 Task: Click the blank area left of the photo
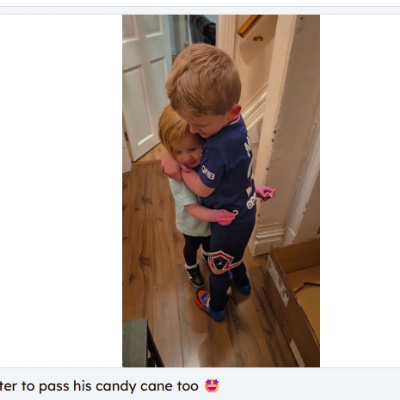pyautogui.click(x=61, y=191)
